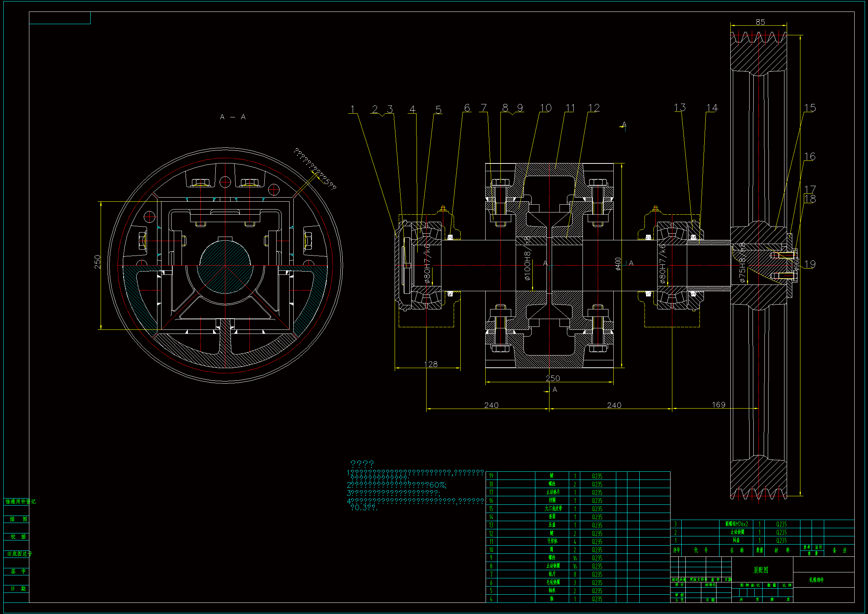Viewport: 868px width, 614px height.
Task: Click the 旧底图总号 side label cell
Action: point(20,554)
